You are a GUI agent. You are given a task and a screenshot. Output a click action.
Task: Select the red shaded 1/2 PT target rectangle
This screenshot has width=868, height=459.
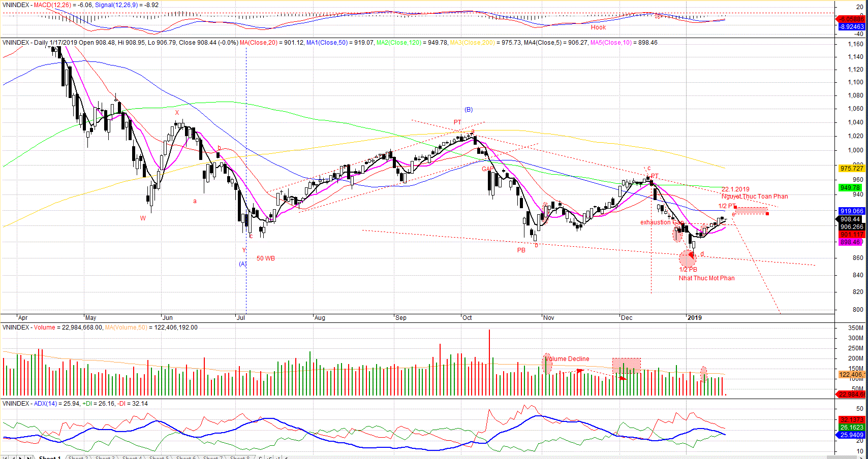[x=751, y=210]
